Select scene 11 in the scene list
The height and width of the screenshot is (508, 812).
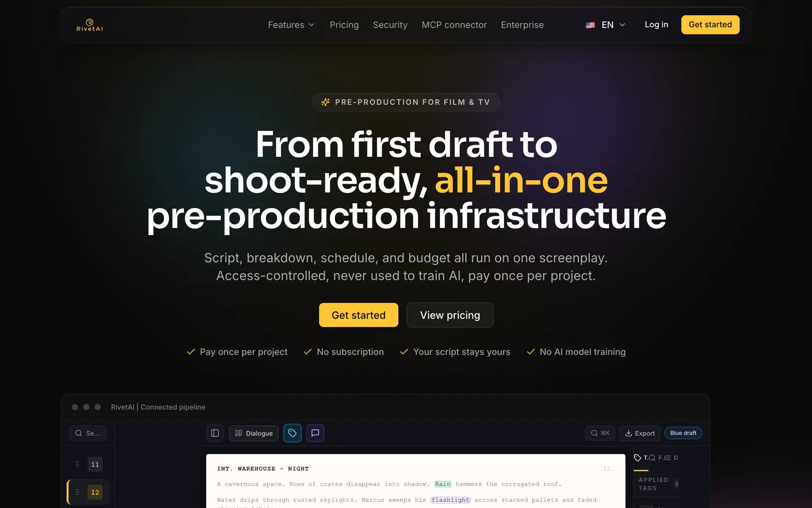coord(95,464)
